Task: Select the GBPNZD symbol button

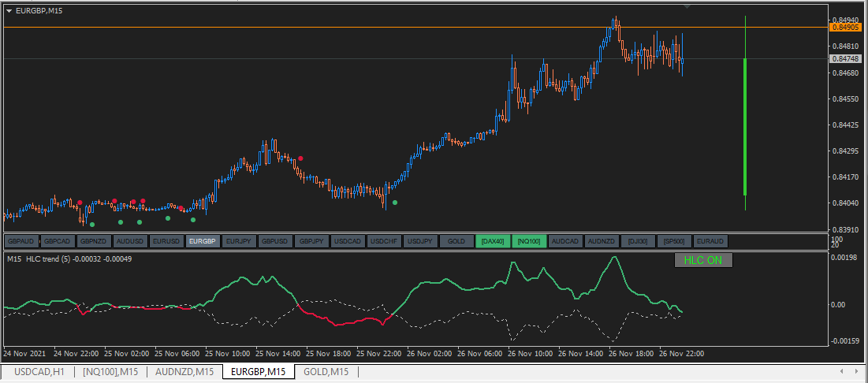Action: click(x=94, y=241)
